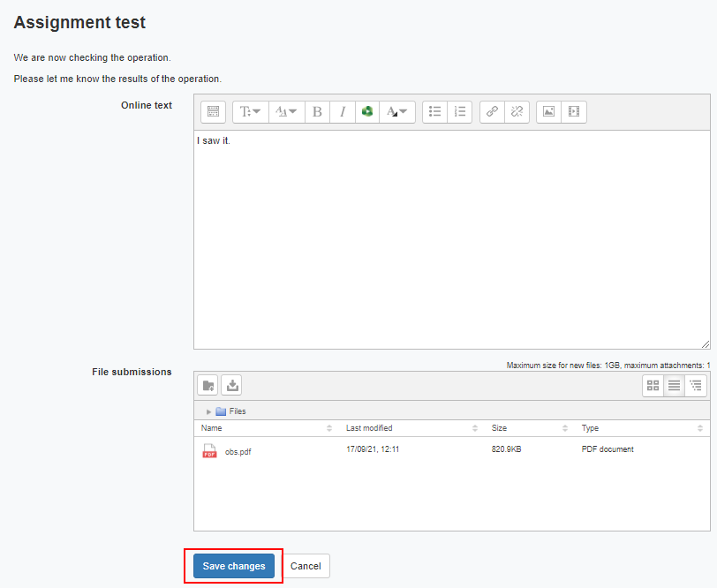Insert media file into editor
This screenshot has height=588, width=717.
tap(574, 112)
